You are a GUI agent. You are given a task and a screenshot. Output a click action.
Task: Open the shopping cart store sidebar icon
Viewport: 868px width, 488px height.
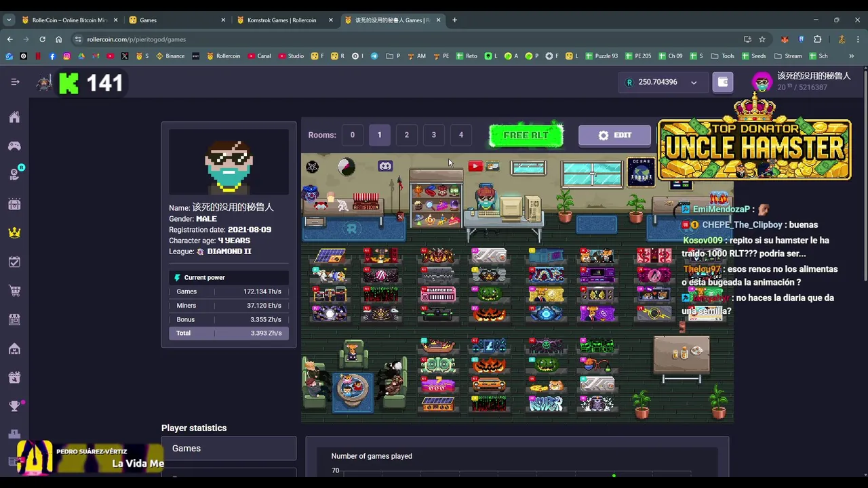point(14,291)
